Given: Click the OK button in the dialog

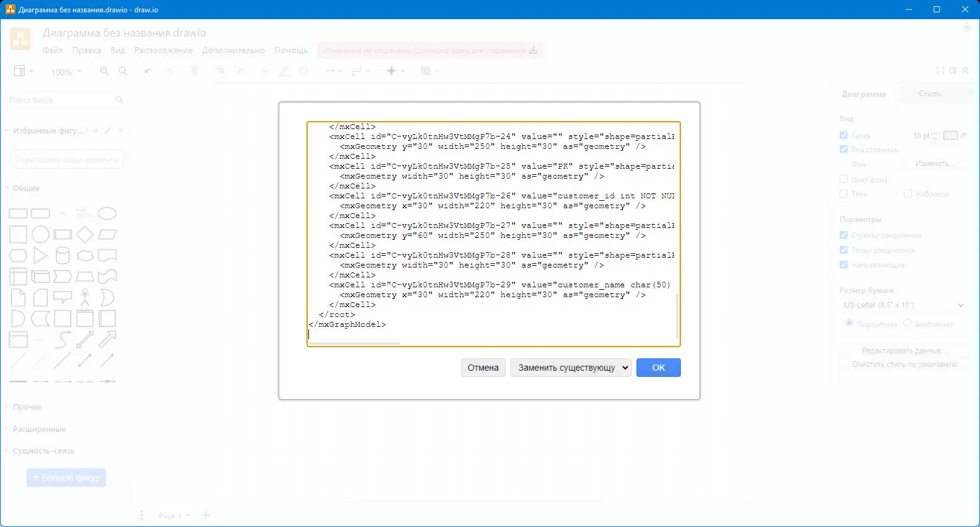Looking at the screenshot, I should pos(658,368).
